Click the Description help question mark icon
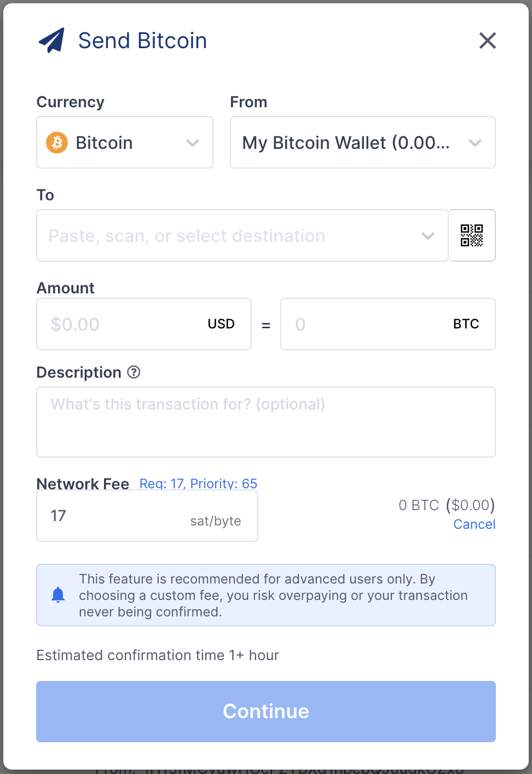 [134, 372]
